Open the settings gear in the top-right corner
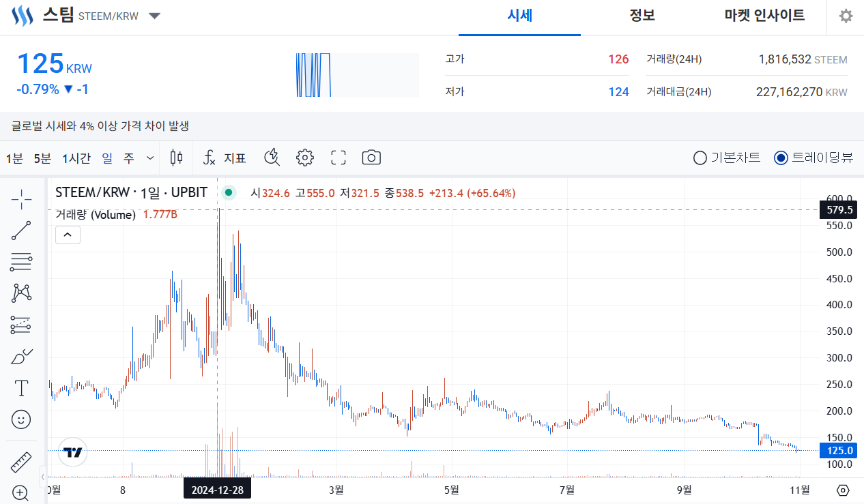This screenshot has height=504, width=864. point(846,16)
